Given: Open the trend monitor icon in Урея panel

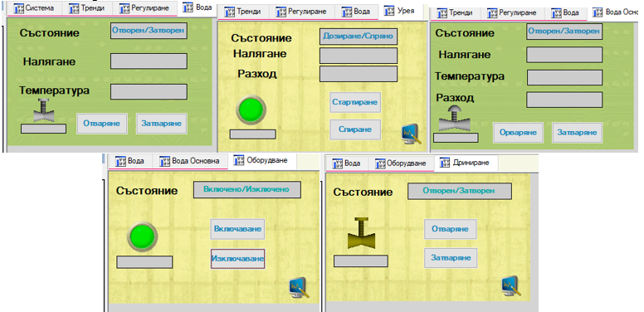Looking at the screenshot, I should pyautogui.click(x=411, y=134).
